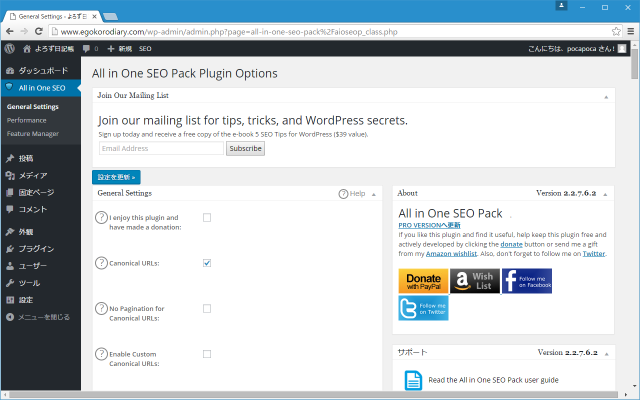Click the Subscribe button

(245, 148)
